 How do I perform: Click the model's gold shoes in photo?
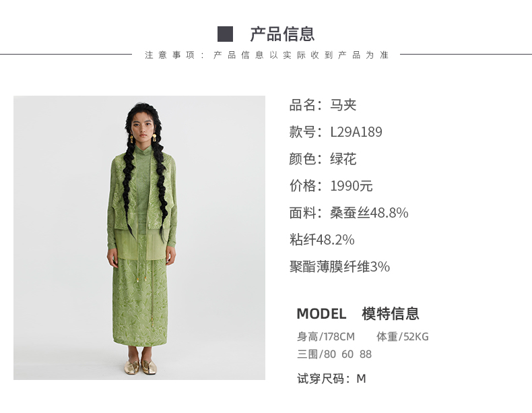click(x=141, y=367)
